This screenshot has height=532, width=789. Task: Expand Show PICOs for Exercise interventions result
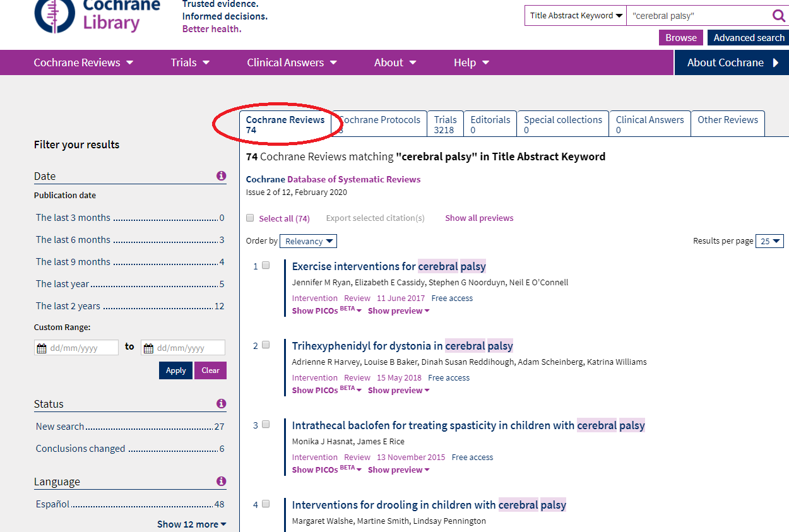[327, 310]
